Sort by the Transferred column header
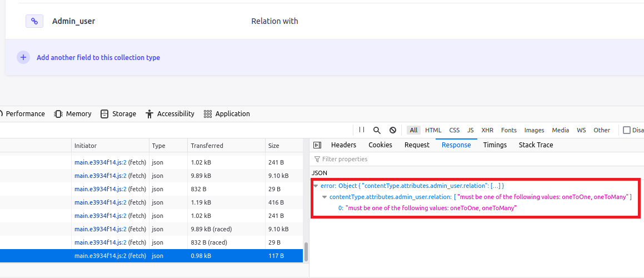The width and height of the screenshot is (644, 278). (226, 146)
